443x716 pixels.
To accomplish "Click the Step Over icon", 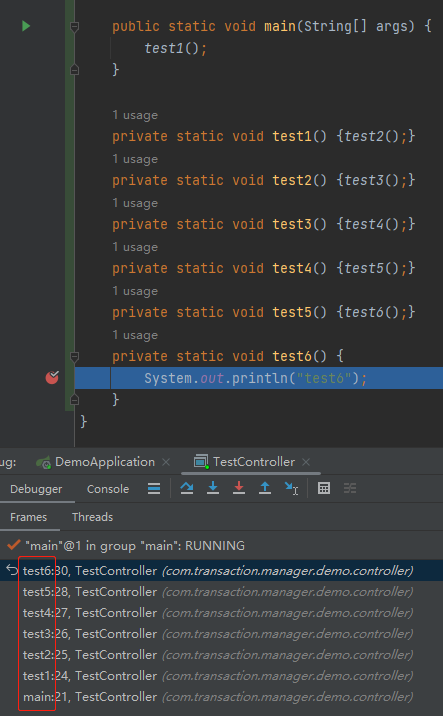I will 187,488.
